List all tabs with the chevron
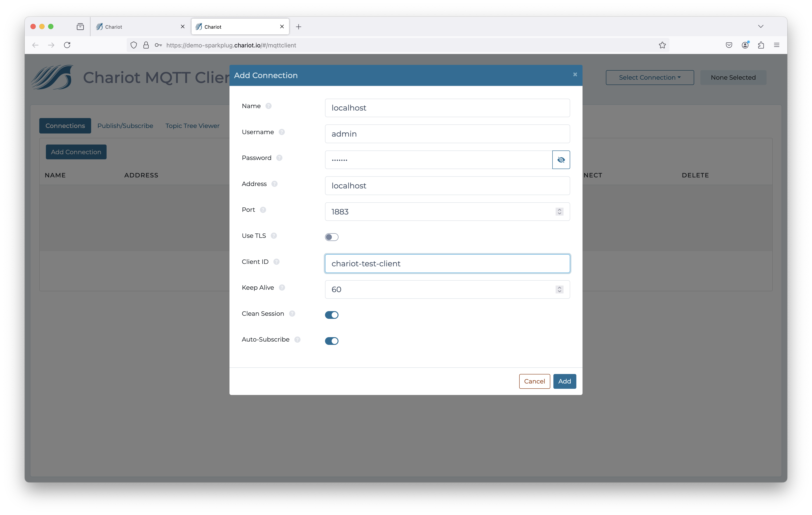This screenshot has width=812, height=515. (761, 26)
